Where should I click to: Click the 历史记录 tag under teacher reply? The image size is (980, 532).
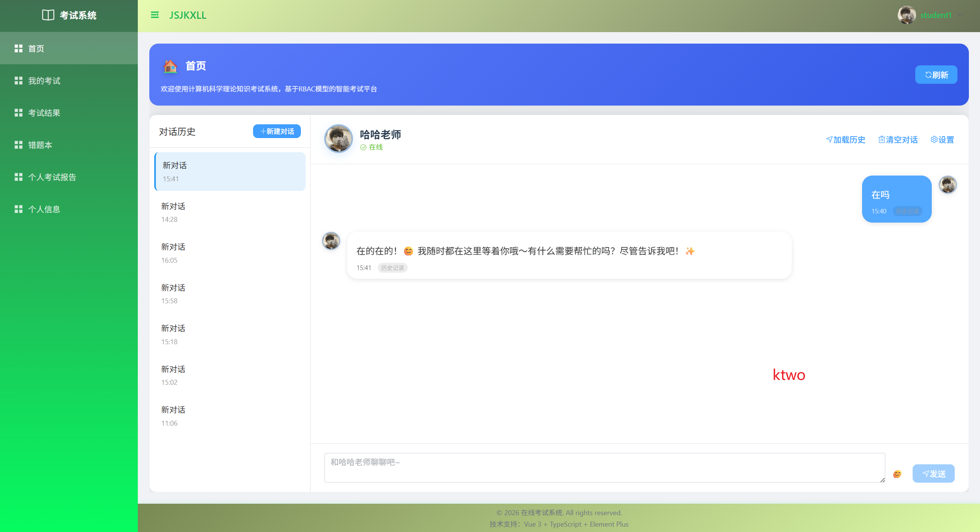[392, 268]
